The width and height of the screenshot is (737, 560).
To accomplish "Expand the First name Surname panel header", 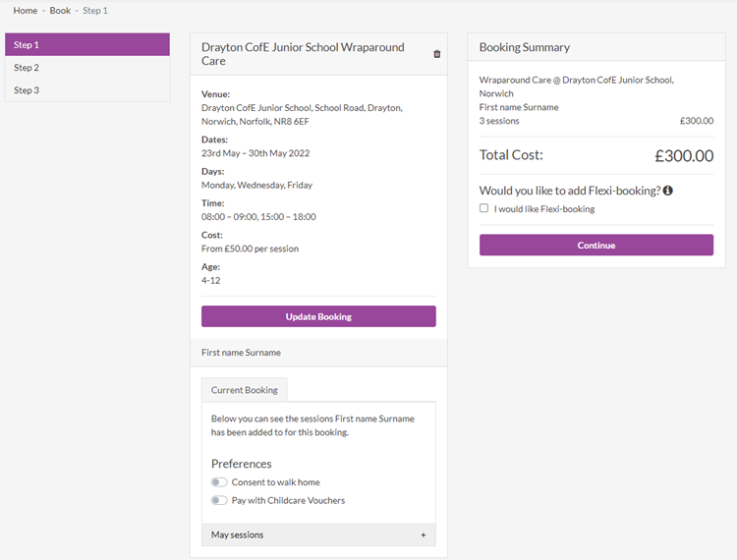I will click(318, 353).
